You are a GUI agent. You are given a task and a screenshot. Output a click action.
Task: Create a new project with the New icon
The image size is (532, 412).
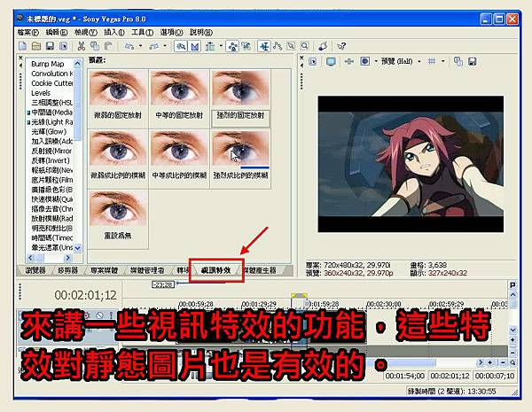23,46
